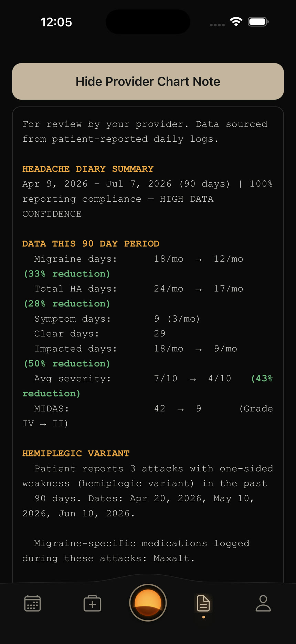Tap the 50% reduction label
The image size is (296, 644).
tap(67, 364)
